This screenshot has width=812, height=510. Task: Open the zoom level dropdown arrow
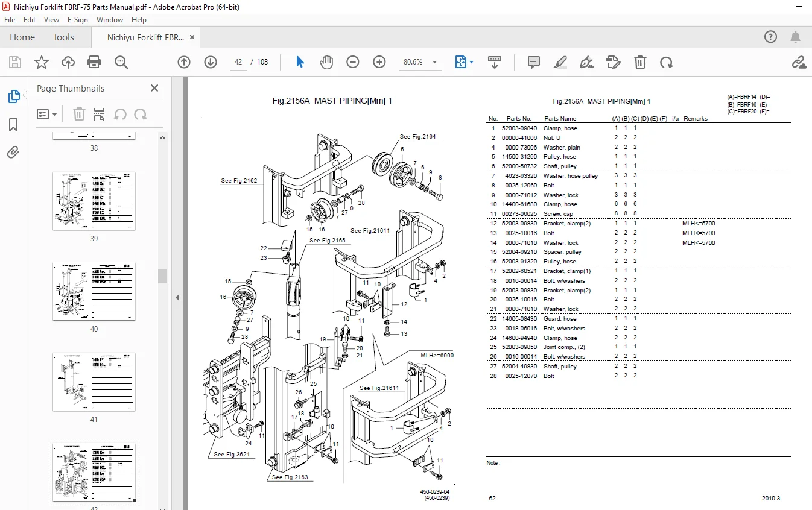coord(434,62)
